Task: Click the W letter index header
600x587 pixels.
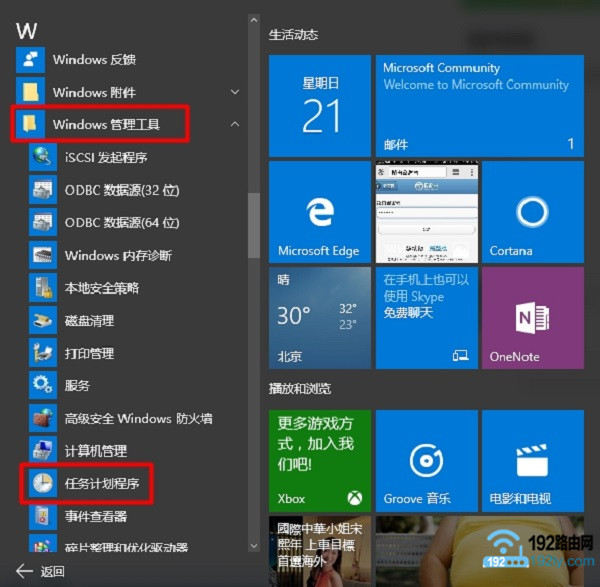Action: pyautogui.click(x=26, y=31)
